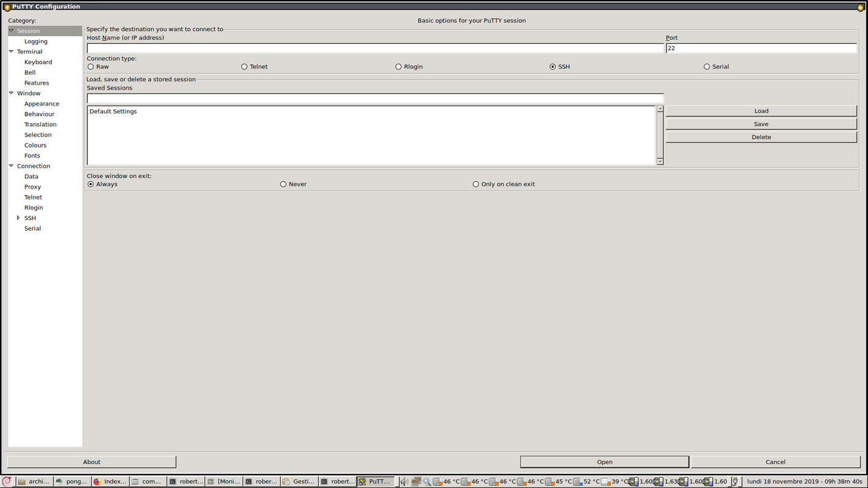Select the Serial connection type radio
Image resolution: width=868 pixels, height=488 pixels.
tap(707, 66)
